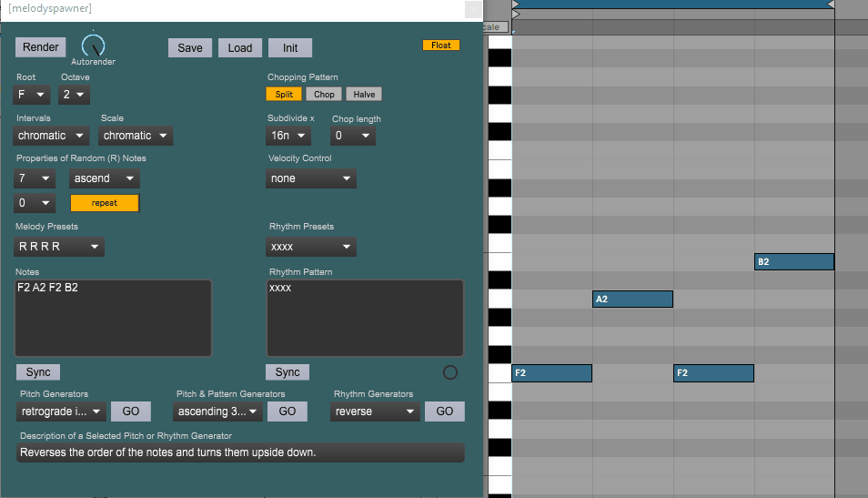Open the Melody Presets dropdown

point(58,247)
